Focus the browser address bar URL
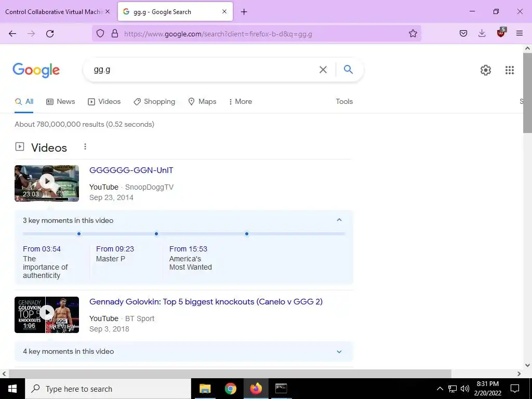 pyautogui.click(x=218, y=34)
